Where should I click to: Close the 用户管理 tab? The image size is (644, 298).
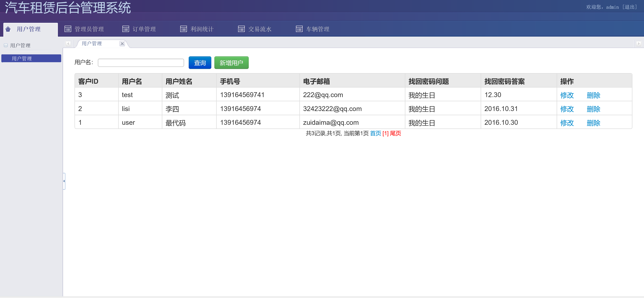(122, 43)
